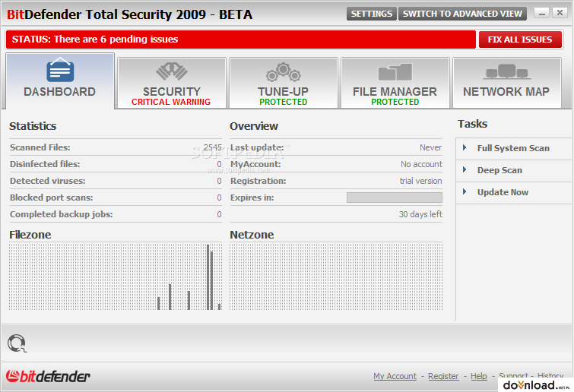Click the Scanned Files label
This screenshot has width=574, height=392.
click(40, 147)
